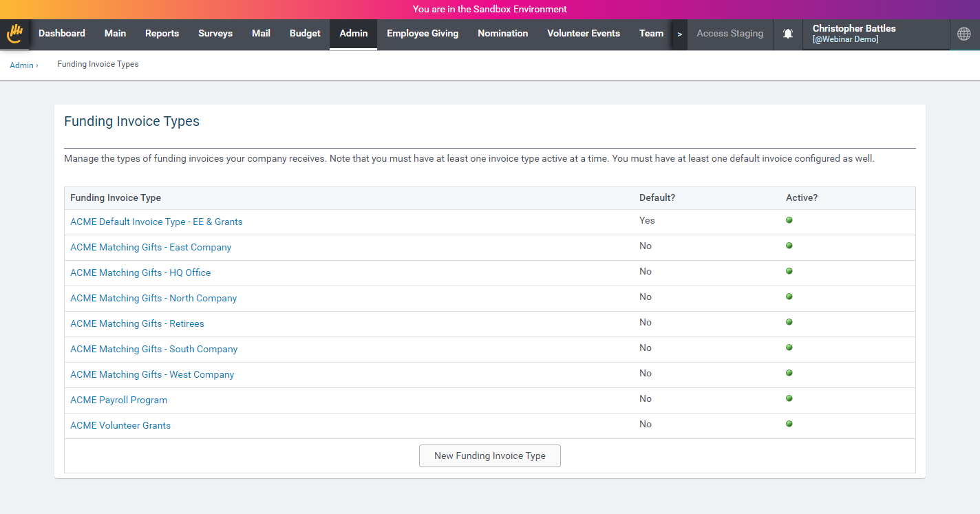The image size is (980, 514).
Task: Click the Admin breadcrumb link
Action: click(21, 65)
